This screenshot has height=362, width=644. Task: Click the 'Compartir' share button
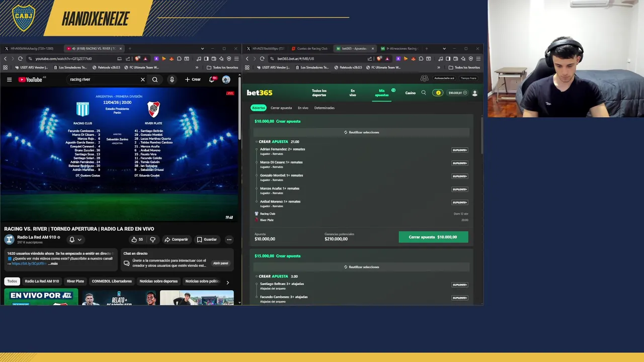tap(176, 239)
